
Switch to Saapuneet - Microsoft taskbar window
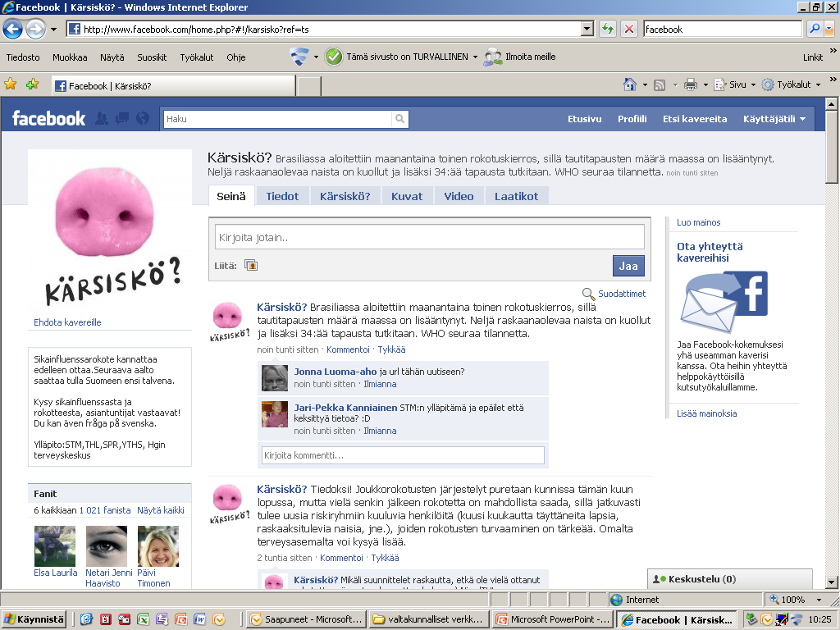pos(307,619)
